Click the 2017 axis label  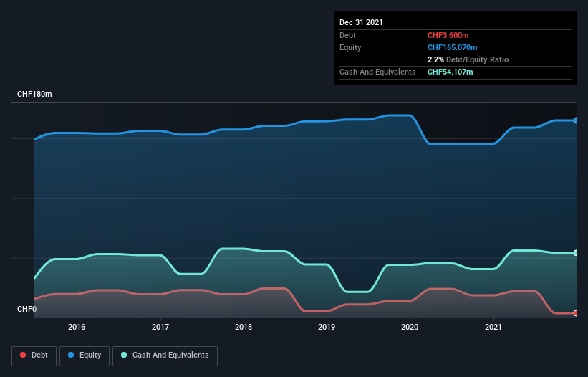point(160,327)
